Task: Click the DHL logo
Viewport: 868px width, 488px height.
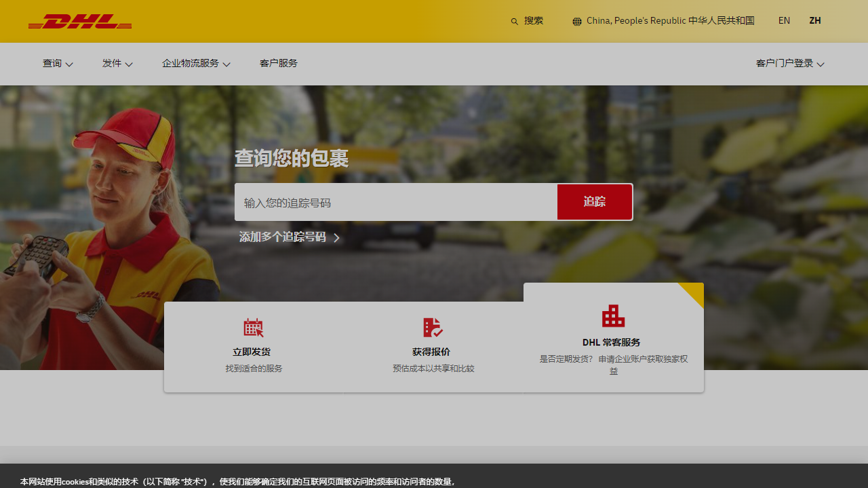Action: click(80, 22)
